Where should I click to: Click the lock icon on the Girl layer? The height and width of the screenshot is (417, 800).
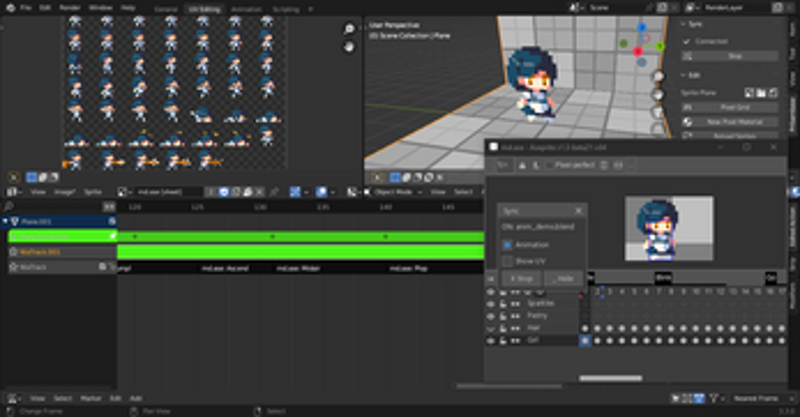(503, 340)
